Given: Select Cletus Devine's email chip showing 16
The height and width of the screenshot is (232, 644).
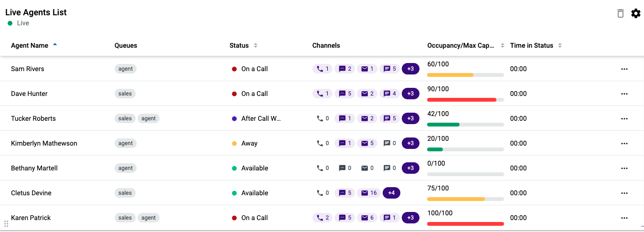Looking at the screenshot, I should point(369,193).
